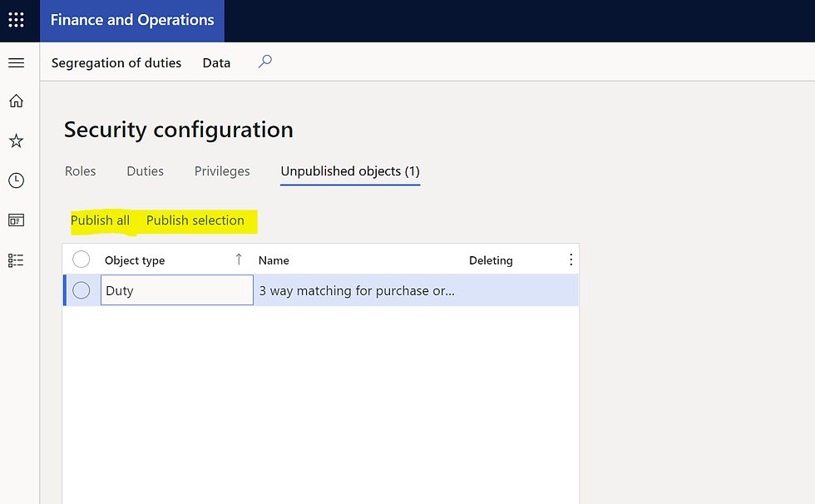This screenshot has height=504, width=815.
Task: Open Workspaces icon in sidebar
Action: tap(16, 220)
